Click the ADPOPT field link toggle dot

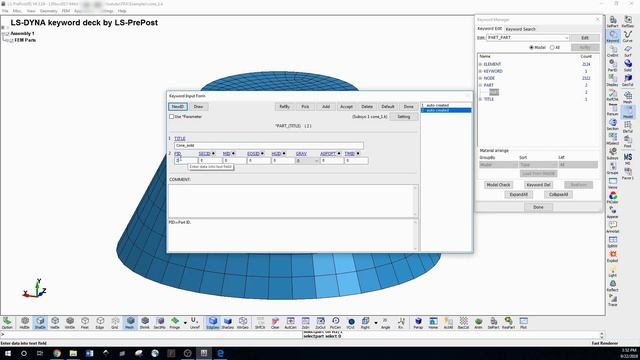[x=339, y=153]
